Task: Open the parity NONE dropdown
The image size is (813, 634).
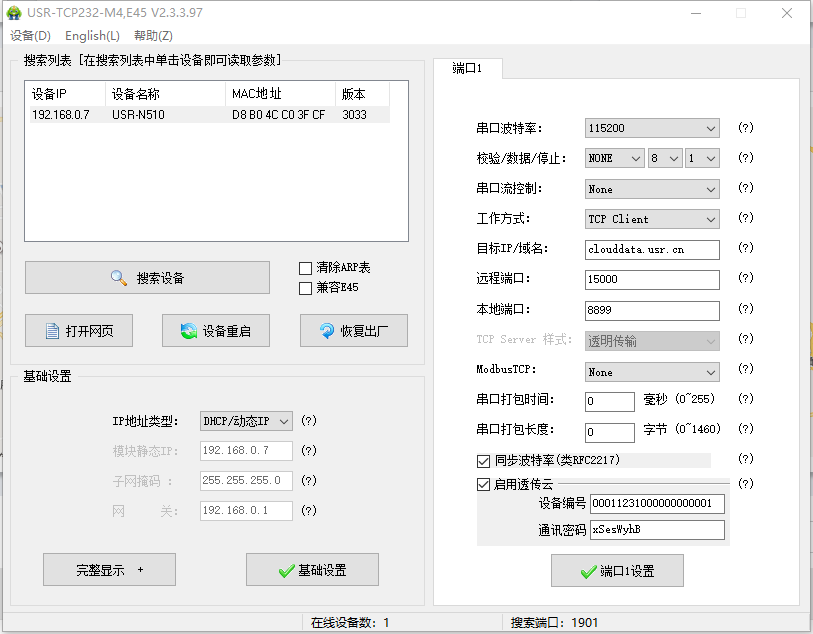Action: (x=614, y=158)
